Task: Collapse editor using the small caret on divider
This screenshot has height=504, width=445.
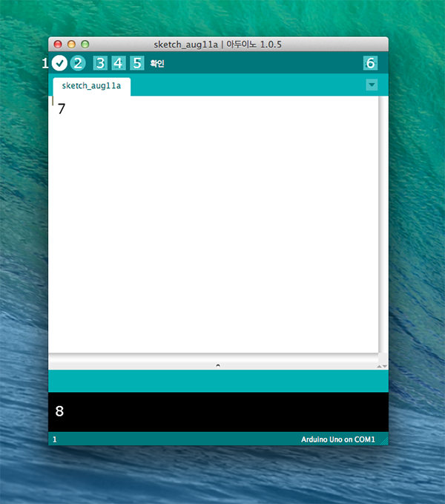Action: click(x=218, y=365)
